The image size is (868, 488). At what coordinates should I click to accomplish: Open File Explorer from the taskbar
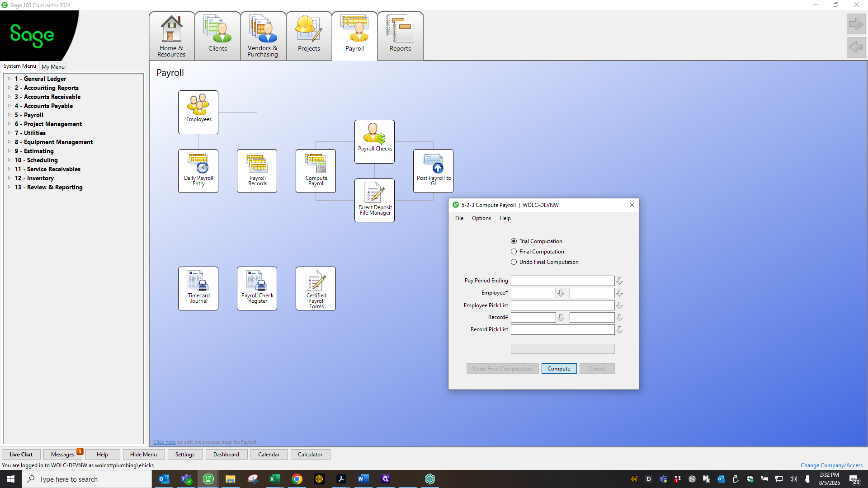point(231,479)
